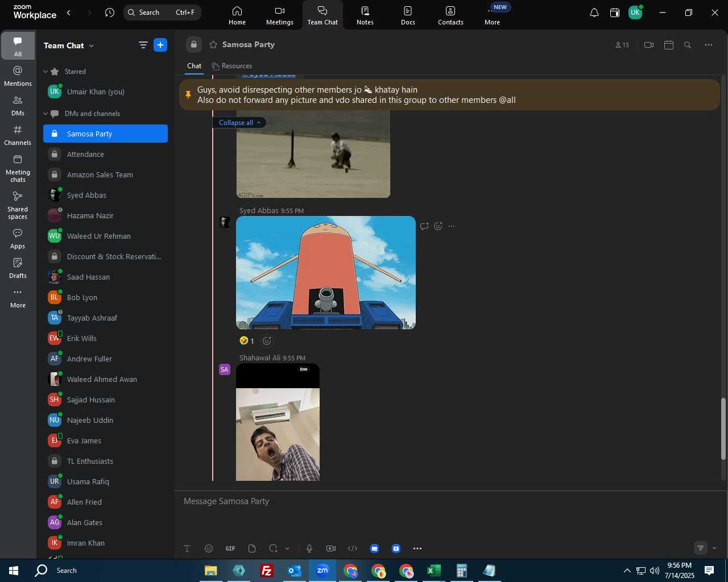728x582 pixels.
Task: Open FileZilla from the taskbar
Action: click(x=266, y=571)
